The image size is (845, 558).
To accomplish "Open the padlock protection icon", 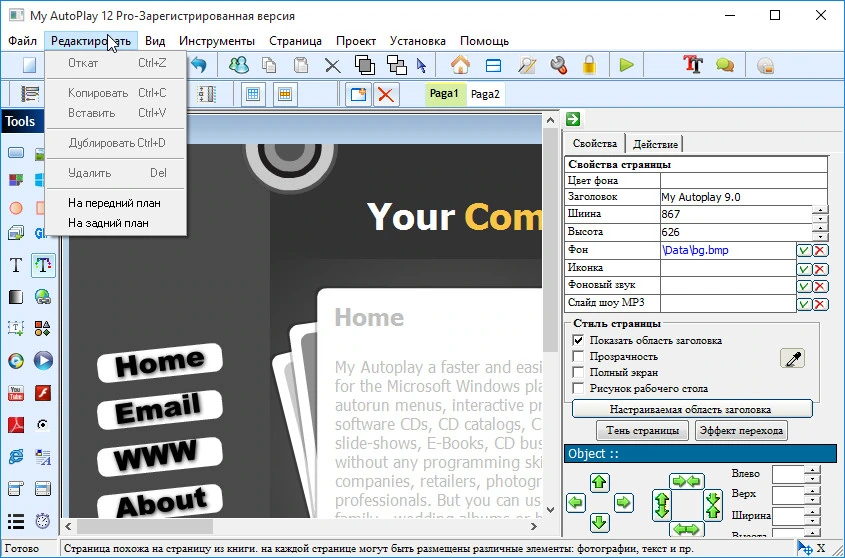I will (x=589, y=65).
